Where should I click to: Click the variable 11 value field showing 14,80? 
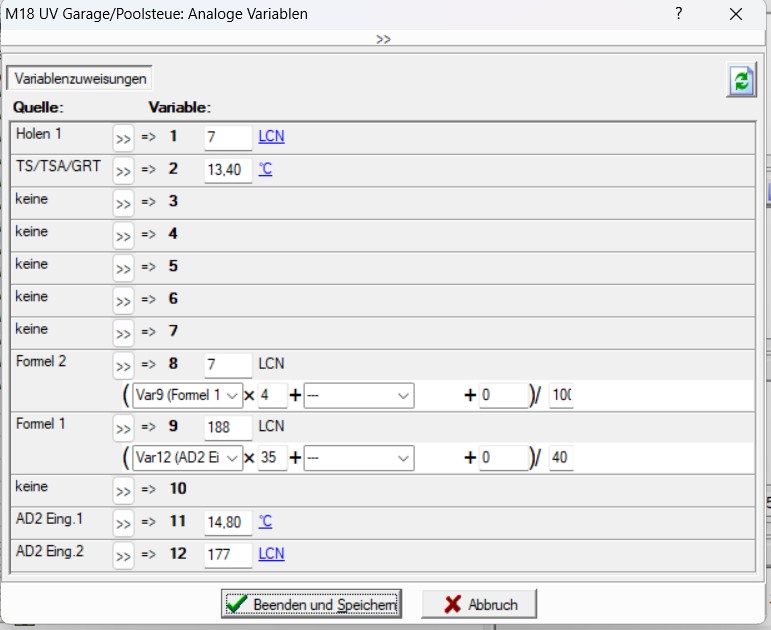point(228,522)
